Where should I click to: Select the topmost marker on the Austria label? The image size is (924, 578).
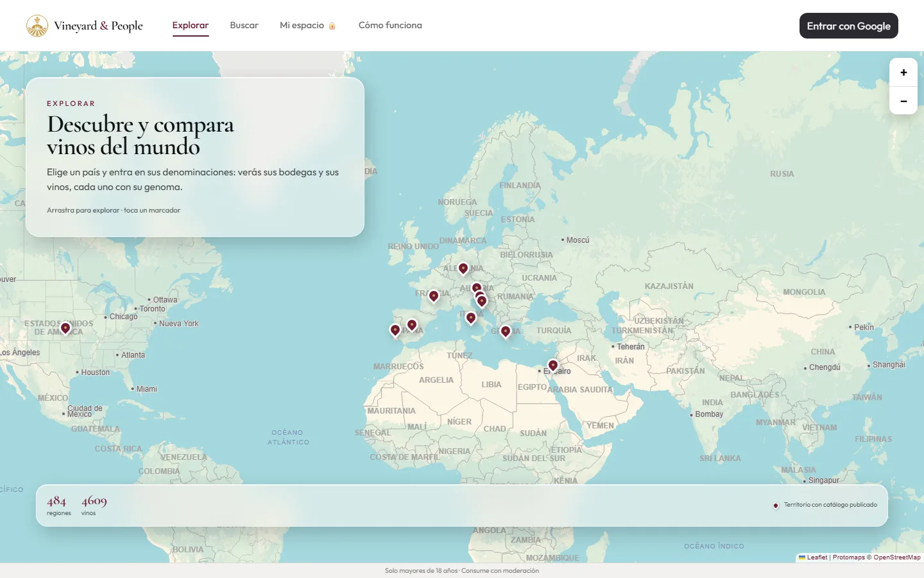coord(476,288)
